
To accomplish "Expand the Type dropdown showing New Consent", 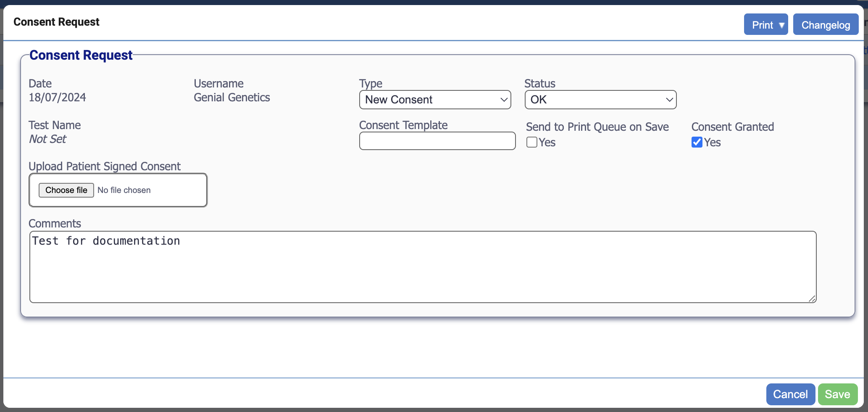I will 435,100.
